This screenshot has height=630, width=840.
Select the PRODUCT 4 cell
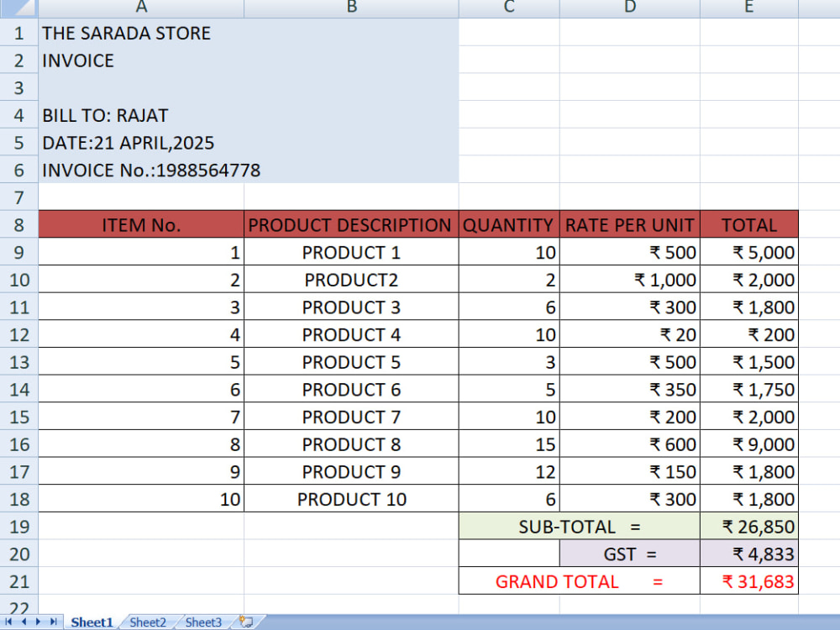(351, 334)
